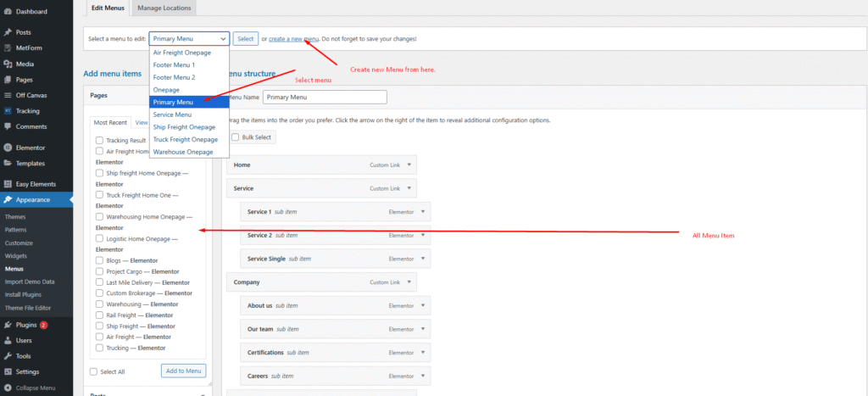
Task: Click the Menu Name text field
Action: coord(337,98)
